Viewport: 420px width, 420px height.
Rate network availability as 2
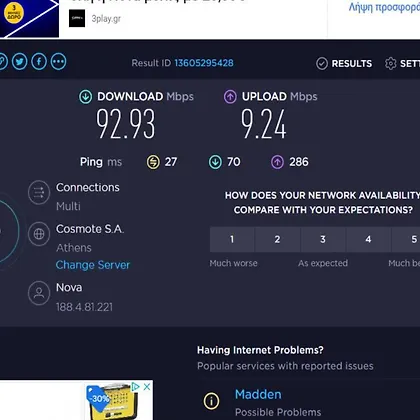277,239
